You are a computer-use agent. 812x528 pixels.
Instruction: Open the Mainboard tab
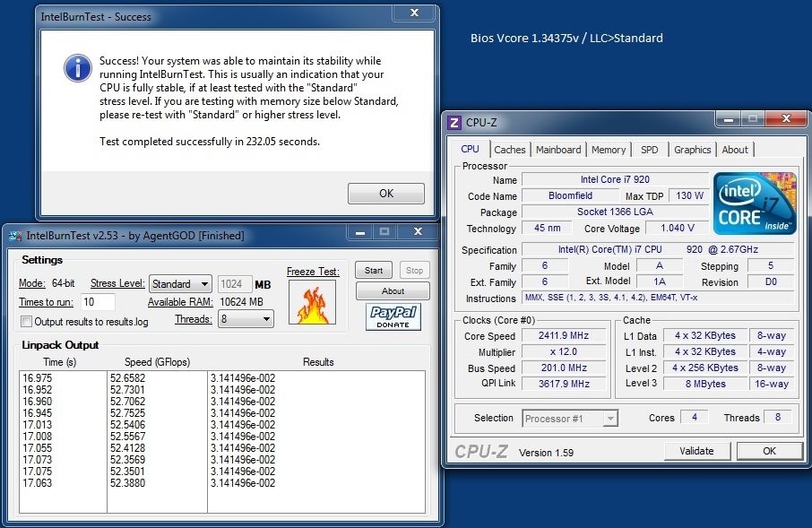point(558,150)
